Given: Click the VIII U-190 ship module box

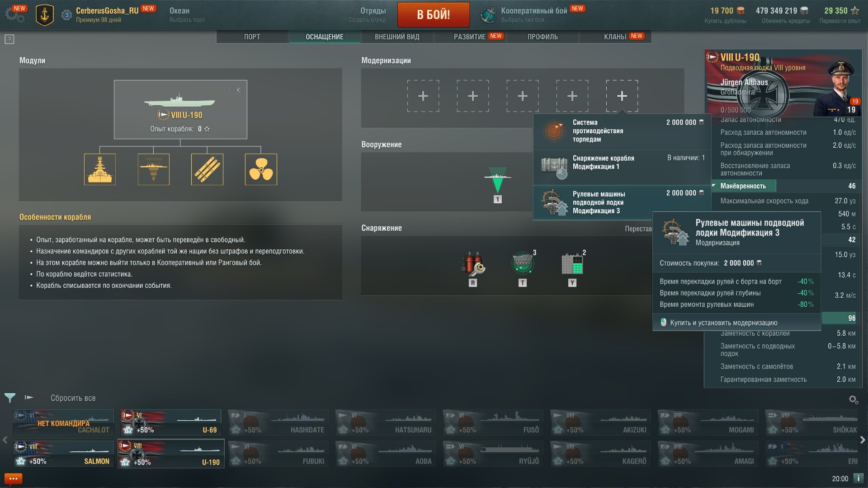Looking at the screenshot, I should click(180, 109).
